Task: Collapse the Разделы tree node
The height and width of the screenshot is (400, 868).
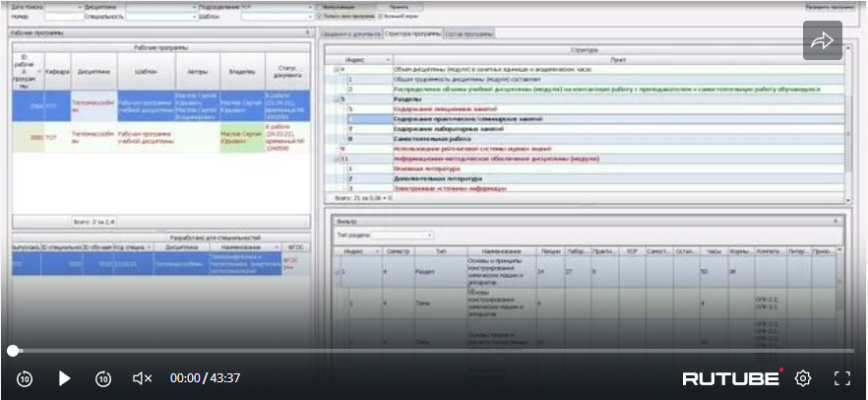Action: [x=335, y=100]
